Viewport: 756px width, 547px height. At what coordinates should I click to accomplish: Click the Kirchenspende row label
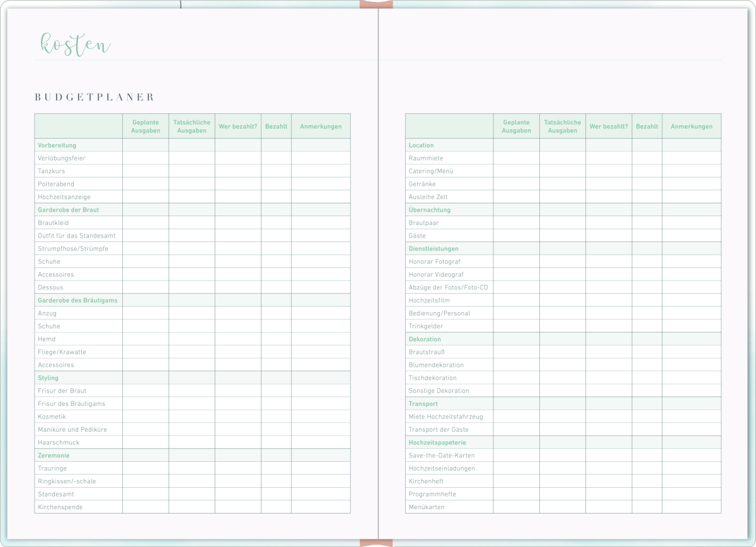point(60,507)
